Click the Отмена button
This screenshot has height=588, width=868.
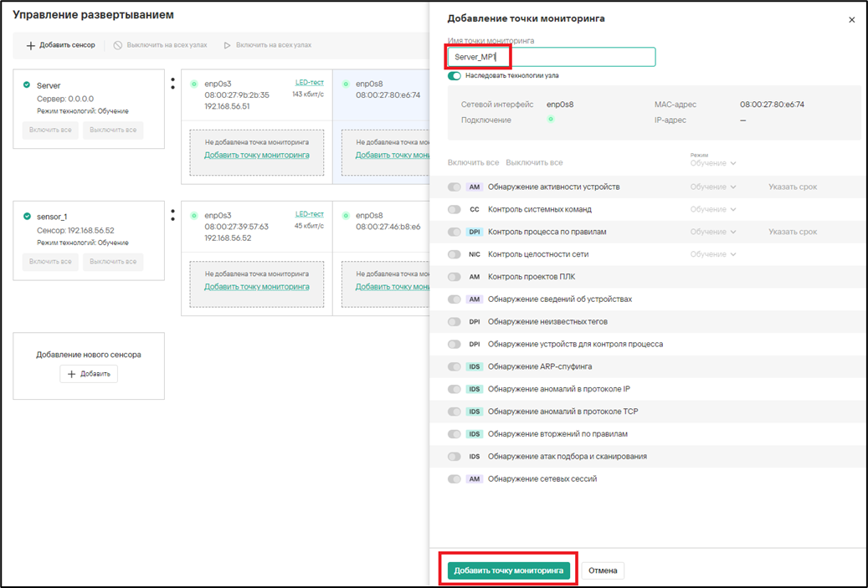point(603,570)
